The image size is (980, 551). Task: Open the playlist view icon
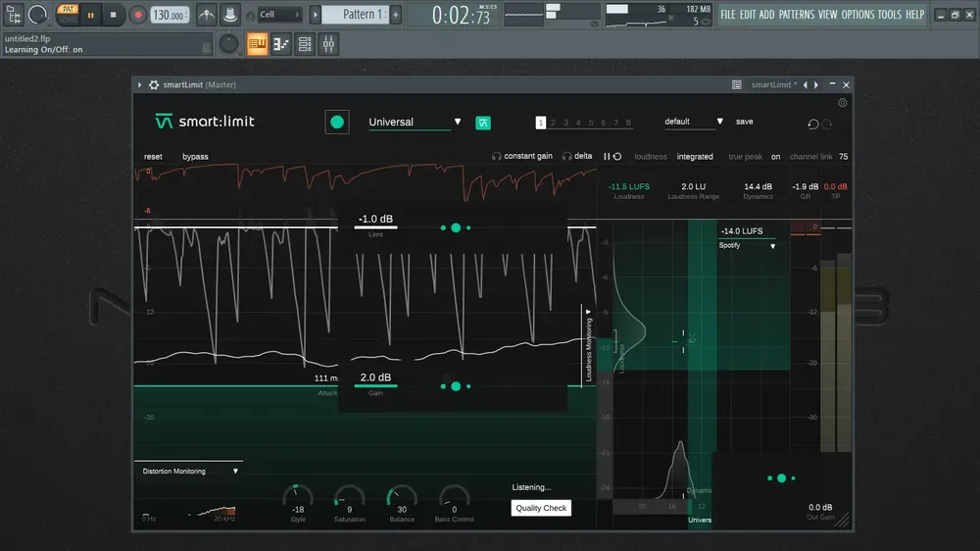click(x=305, y=44)
